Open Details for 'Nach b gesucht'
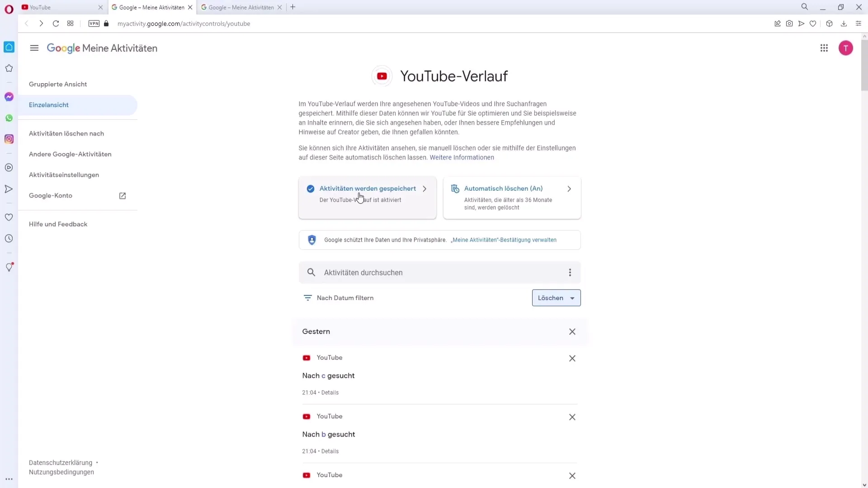The image size is (868, 488). point(330,451)
